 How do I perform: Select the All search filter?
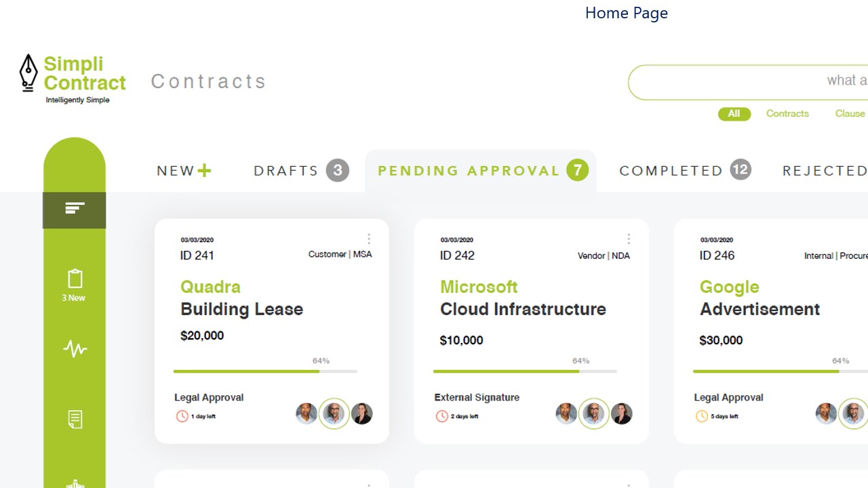coord(734,114)
